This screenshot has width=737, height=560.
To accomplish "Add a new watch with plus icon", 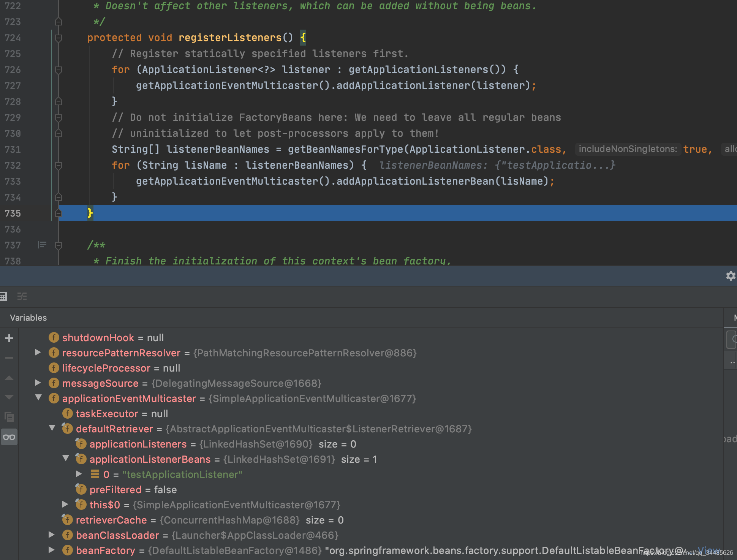I will (x=9, y=338).
